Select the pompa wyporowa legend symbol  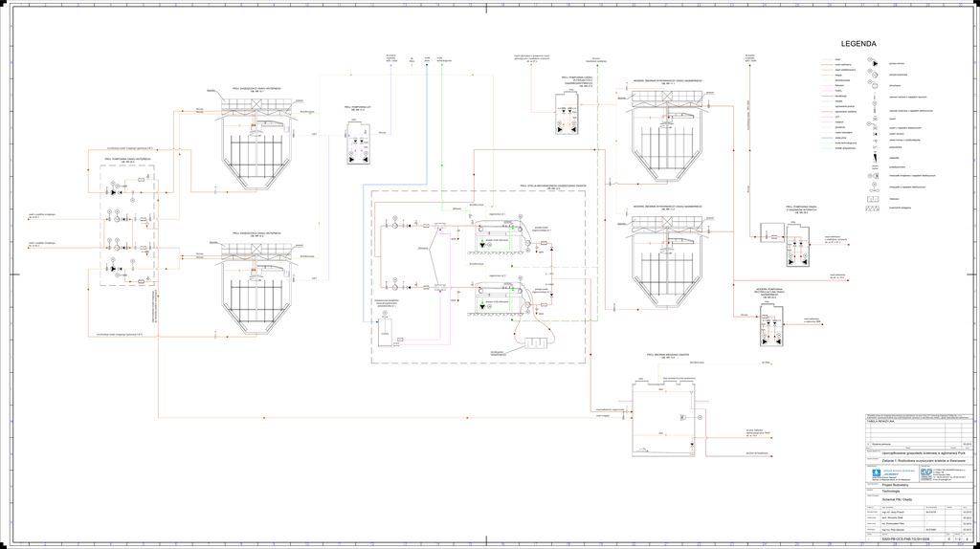pos(874,75)
